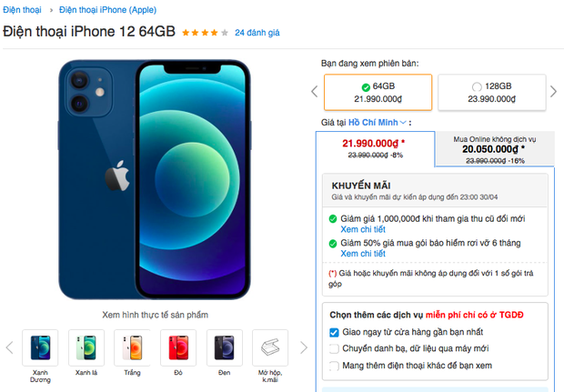Open the Mở hộp, k.mãi box icon

[270, 347]
